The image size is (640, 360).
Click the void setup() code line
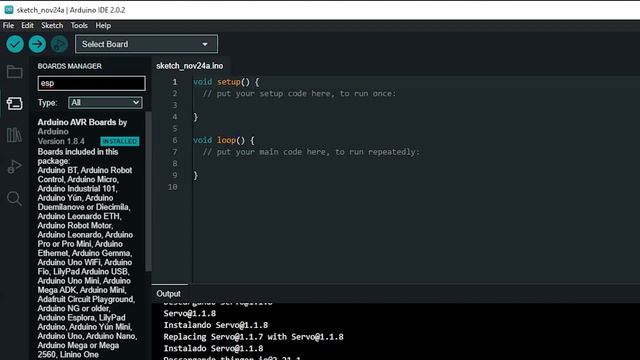pos(226,82)
